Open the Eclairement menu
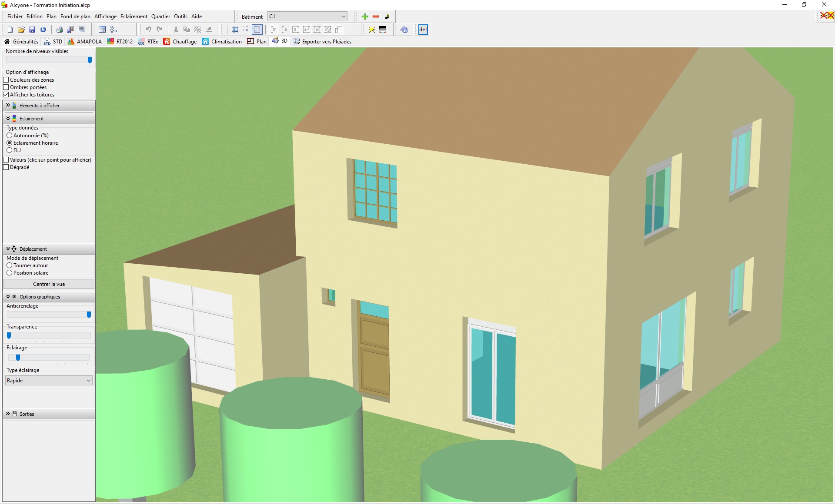This screenshot has width=835, height=504. tap(134, 17)
